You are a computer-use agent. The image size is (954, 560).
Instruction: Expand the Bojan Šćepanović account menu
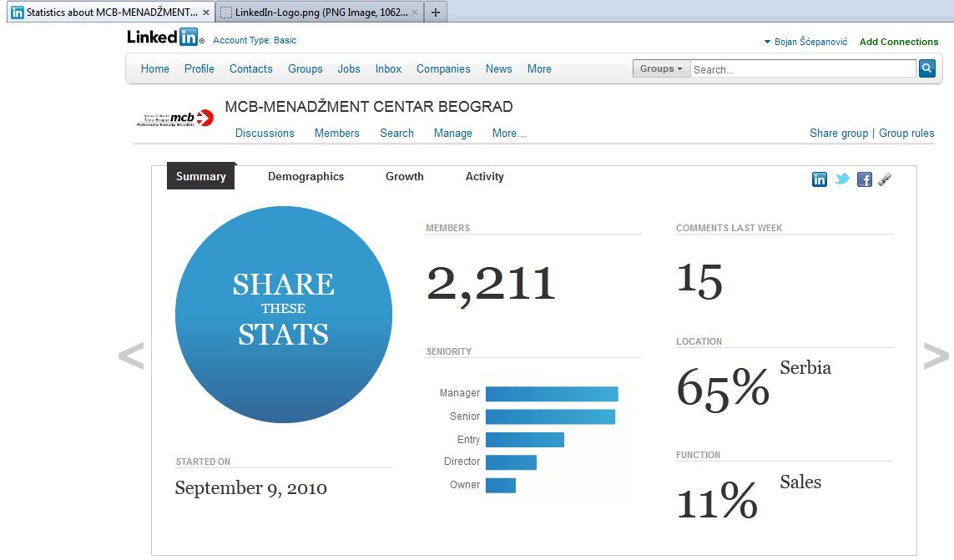point(805,42)
